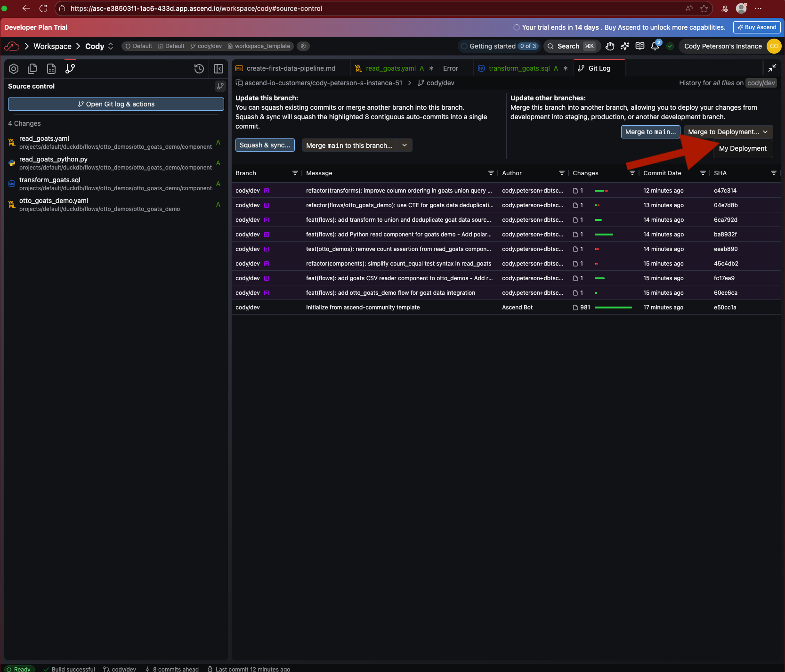This screenshot has height=672, width=785.
Task: Click the Ready status indicator
Action: [19, 669]
